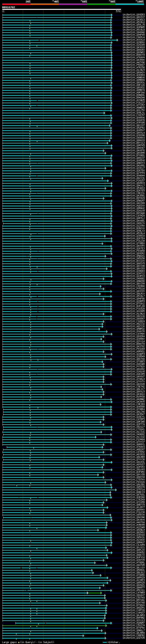Select the UniRef100_P54847 label
The image size is (146, 644).
coord(134,65)
